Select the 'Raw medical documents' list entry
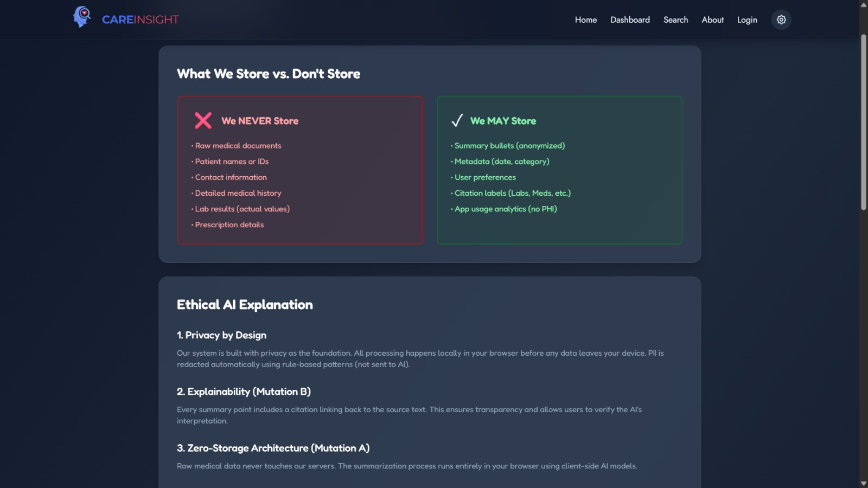Image resolution: width=868 pixels, height=488 pixels. (x=238, y=145)
